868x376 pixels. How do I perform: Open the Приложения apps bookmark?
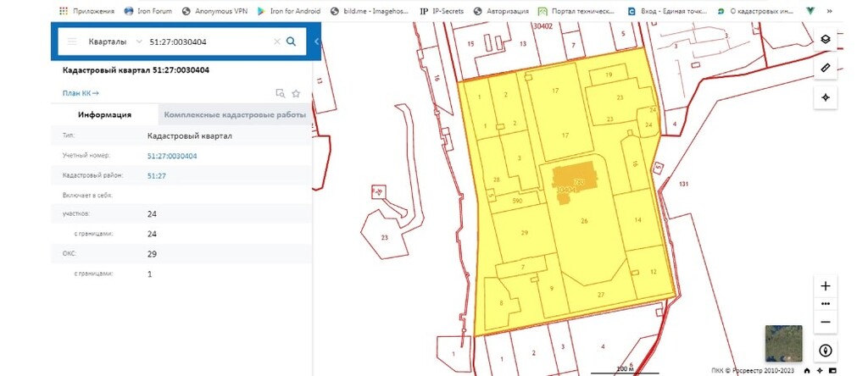[x=87, y=10]
